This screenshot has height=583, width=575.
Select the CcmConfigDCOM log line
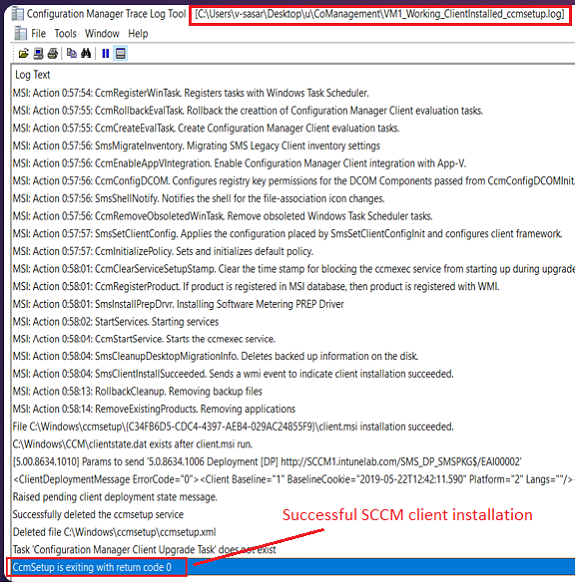[293, 181]
